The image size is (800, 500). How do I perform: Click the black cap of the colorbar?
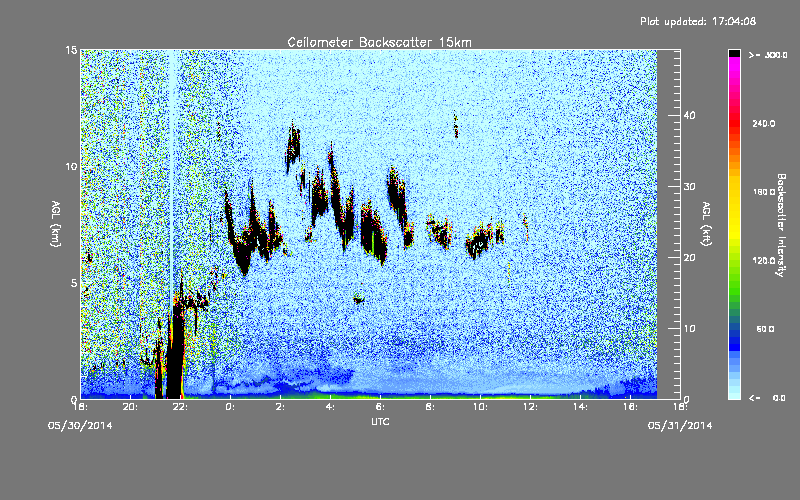(x=734, y=53)
